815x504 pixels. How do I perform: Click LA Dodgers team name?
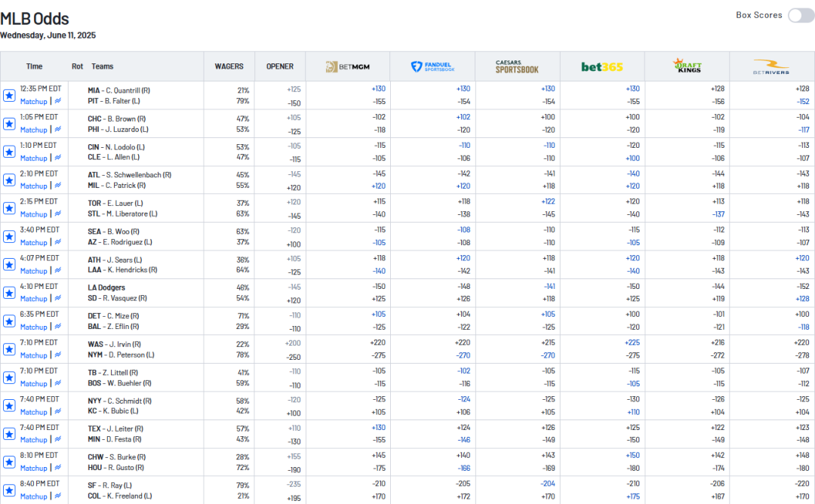tap(106, 287)
